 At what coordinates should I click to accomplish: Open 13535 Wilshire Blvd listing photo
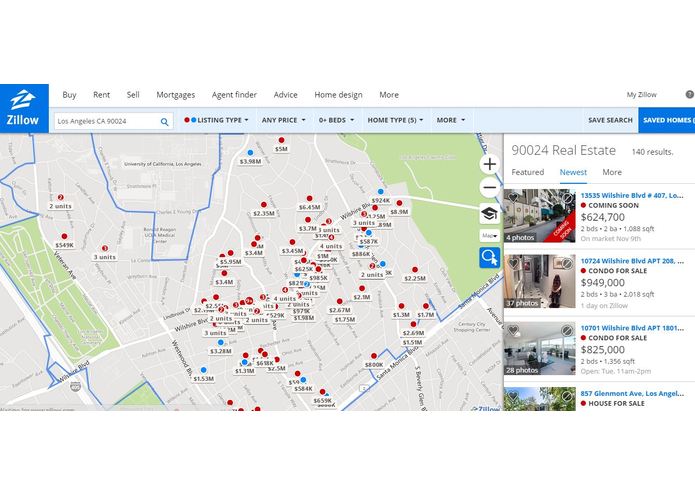[x=539, y=216]
